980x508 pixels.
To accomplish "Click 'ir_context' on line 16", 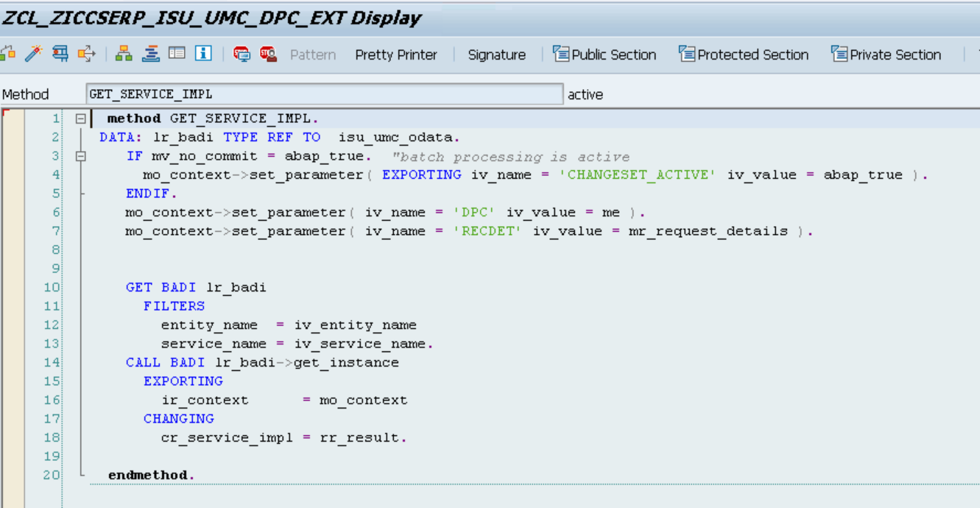I will click(x=205, y=400).
